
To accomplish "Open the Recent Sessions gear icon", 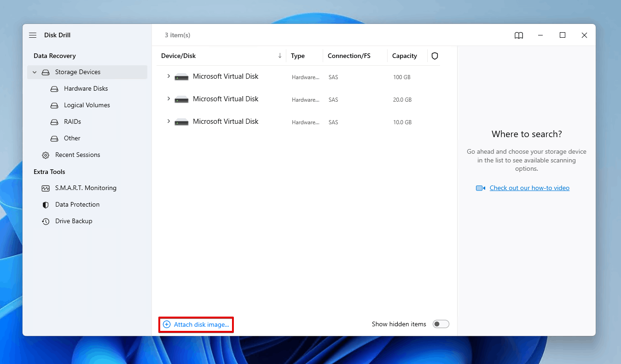I will coord(46,155).
